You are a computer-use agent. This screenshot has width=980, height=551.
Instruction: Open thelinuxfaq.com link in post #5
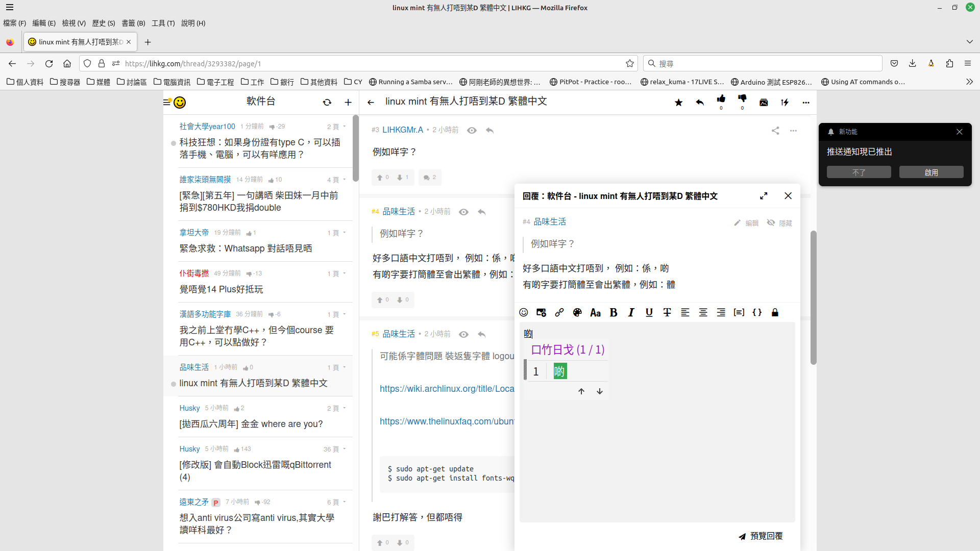click(447, 421)
